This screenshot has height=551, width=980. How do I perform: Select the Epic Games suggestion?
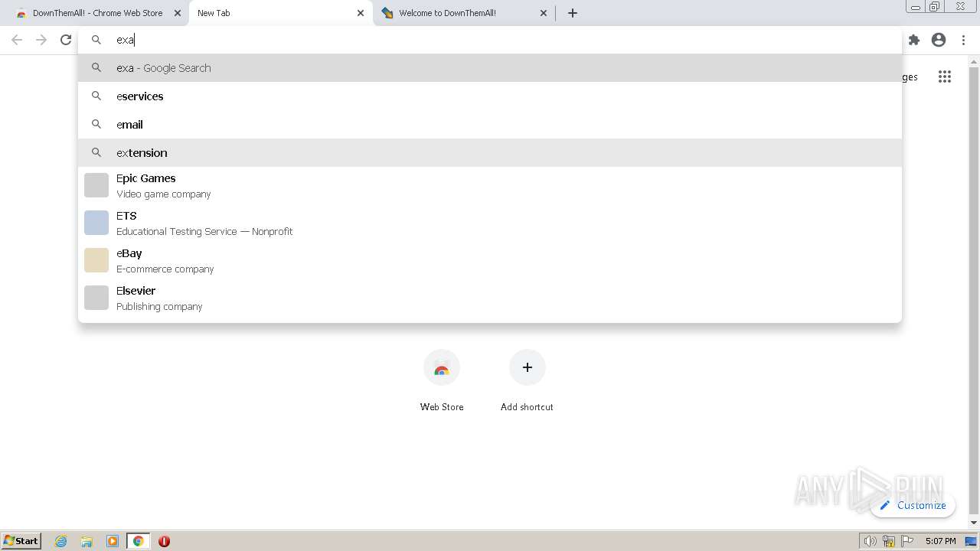[490, 186]
